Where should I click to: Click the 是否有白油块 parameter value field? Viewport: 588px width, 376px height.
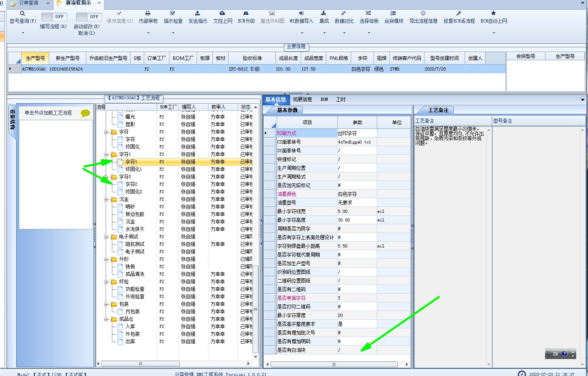[x=357, y=350]
